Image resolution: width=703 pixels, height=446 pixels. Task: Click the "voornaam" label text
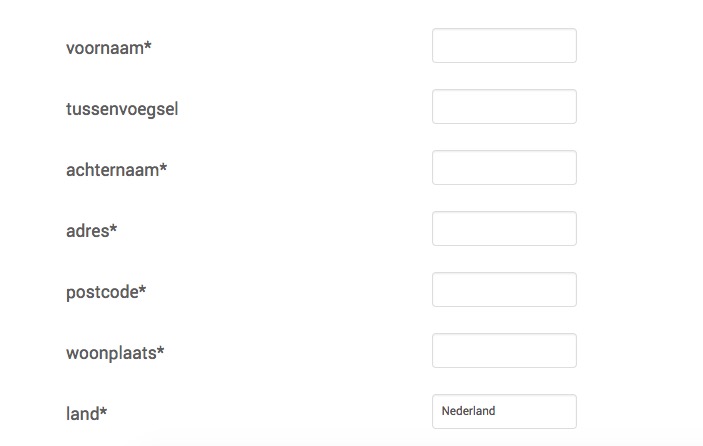pos(104,48)
